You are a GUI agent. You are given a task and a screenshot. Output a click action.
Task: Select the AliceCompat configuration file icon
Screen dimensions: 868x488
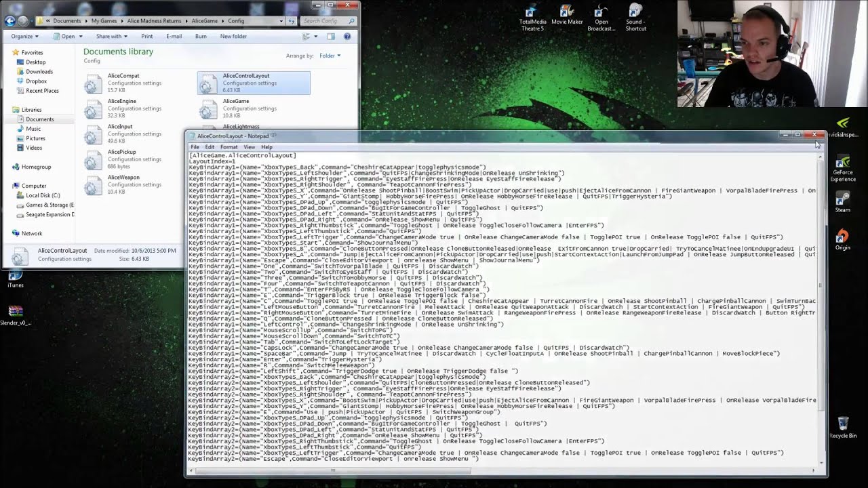(93, 83)
